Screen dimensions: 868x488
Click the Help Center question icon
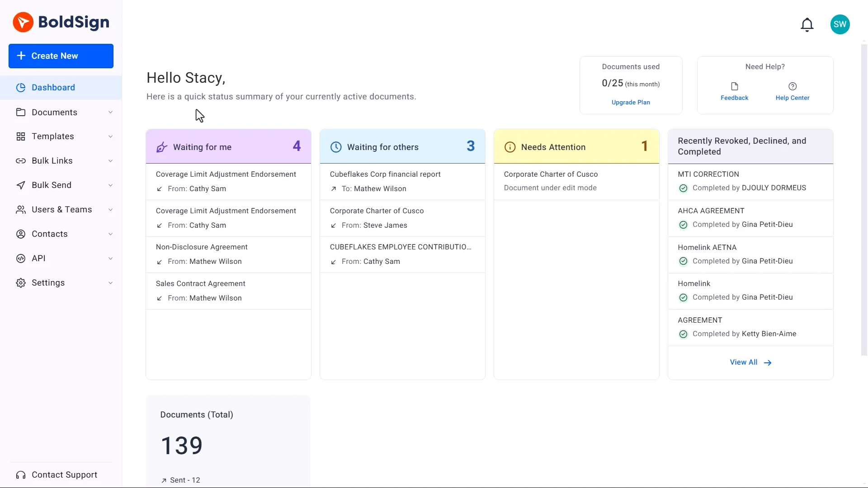pos(792,86)
